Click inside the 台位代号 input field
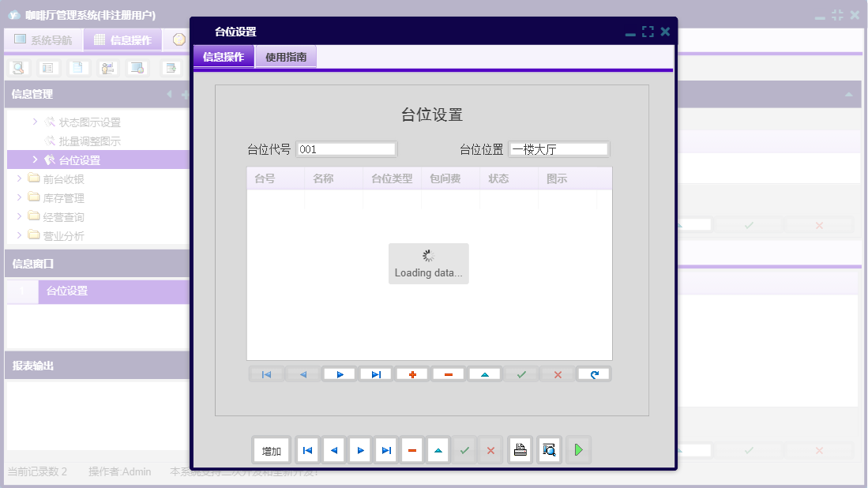The image size is (868, 488). tap(346, 148)
